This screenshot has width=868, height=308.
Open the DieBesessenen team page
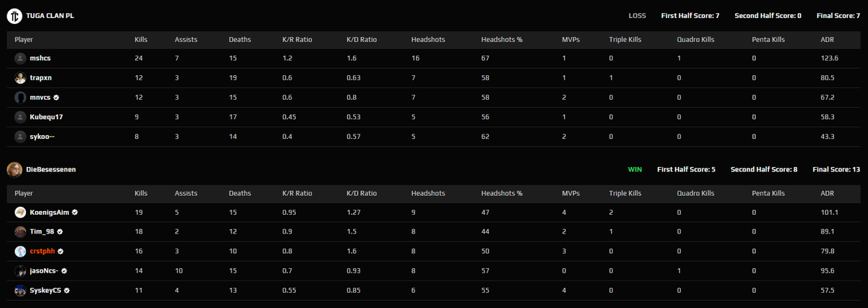51,170
